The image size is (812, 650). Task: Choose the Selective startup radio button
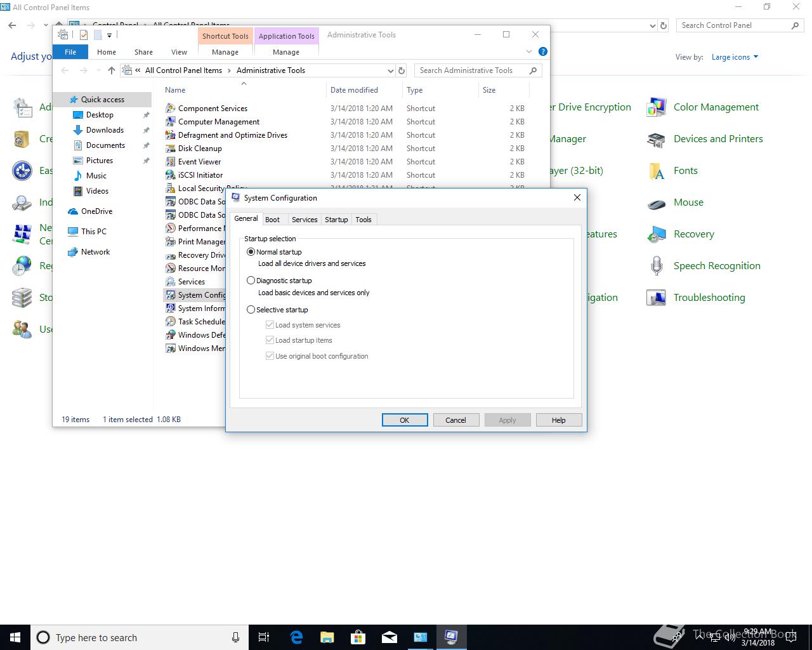251,310
